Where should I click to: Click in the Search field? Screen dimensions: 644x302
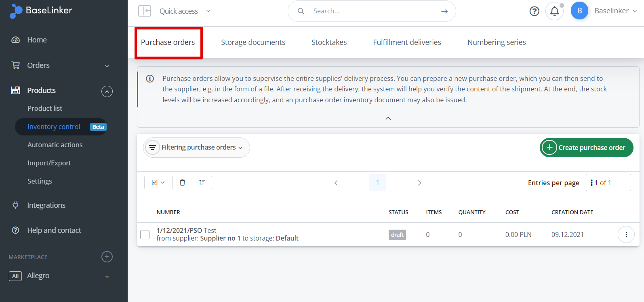pyautogui.click(x=372, y=11)
